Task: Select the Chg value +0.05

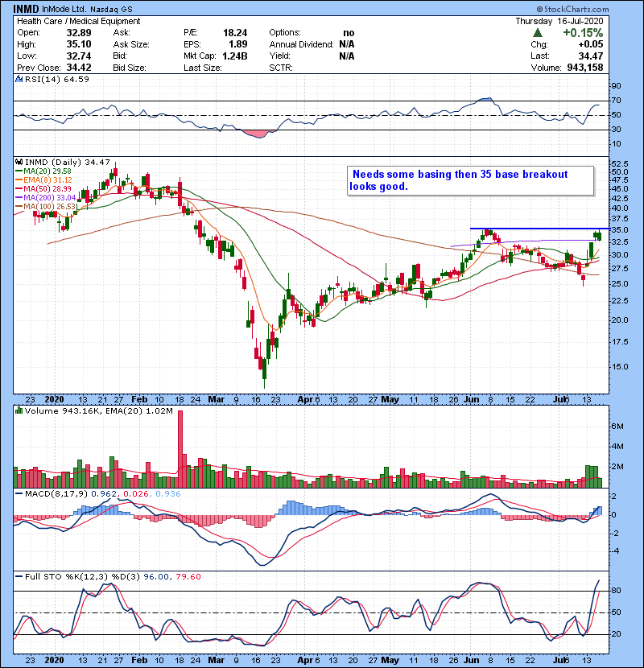Action: click(x=591, y=44)
